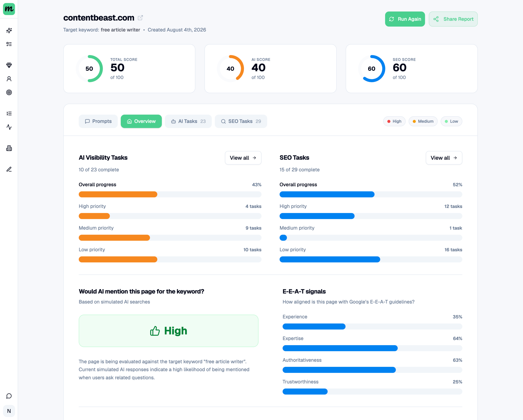Click the Trustworthiness progress bar
This screenshot has height=420, width=523.
point(372,391)
